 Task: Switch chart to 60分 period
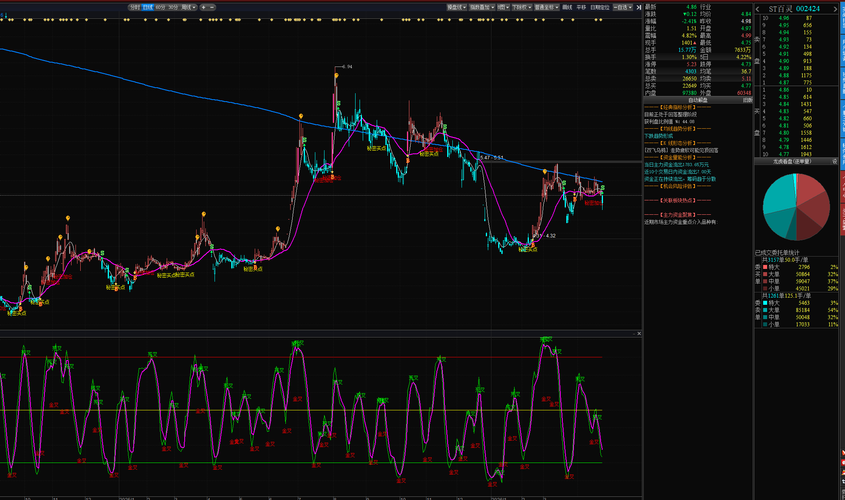[x=160, y=7]
